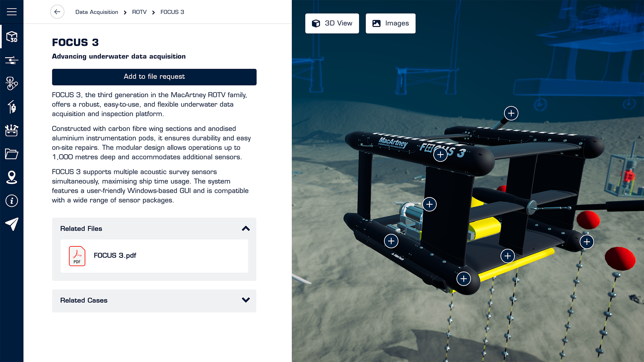The width and height of the screenshot is (644, 362).
Task: Open the info circle sidebar icon
Action: [x=12, y=201]
